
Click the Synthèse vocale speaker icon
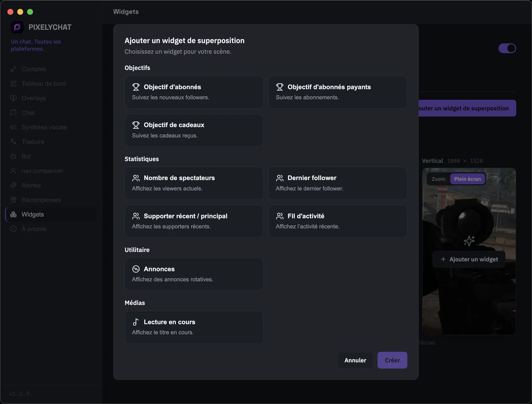(13, 127)
